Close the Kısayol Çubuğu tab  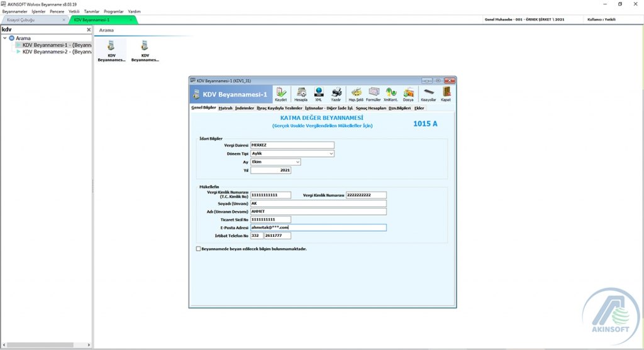coord(64,19)
